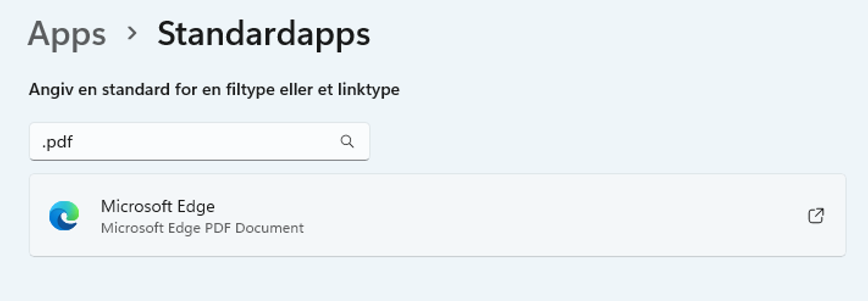Click the breadcrumb chevron after Apps

pos(131,34)
